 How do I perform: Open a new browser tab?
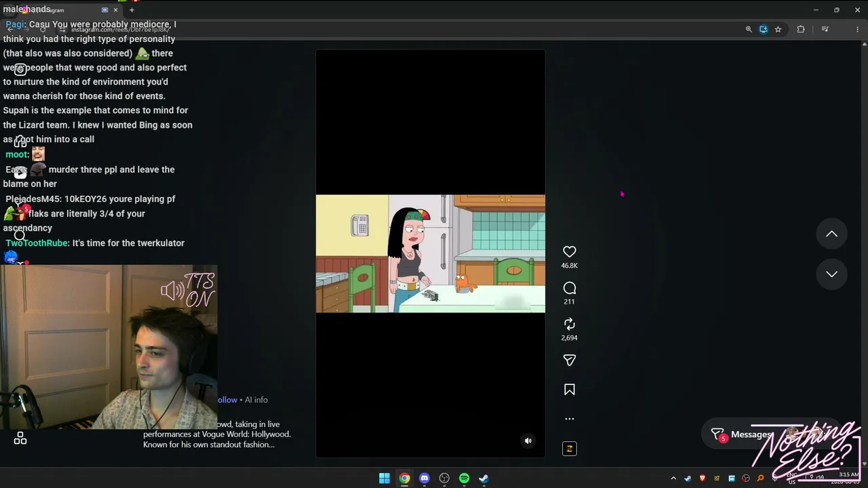click(x=132, y=10)
